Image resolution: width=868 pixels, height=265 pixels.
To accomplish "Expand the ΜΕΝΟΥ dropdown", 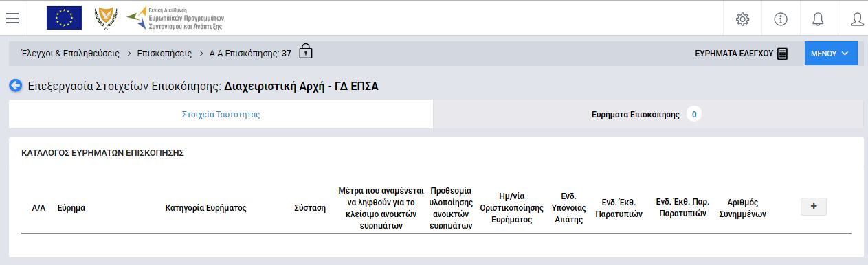I will [x=831, y=53].
